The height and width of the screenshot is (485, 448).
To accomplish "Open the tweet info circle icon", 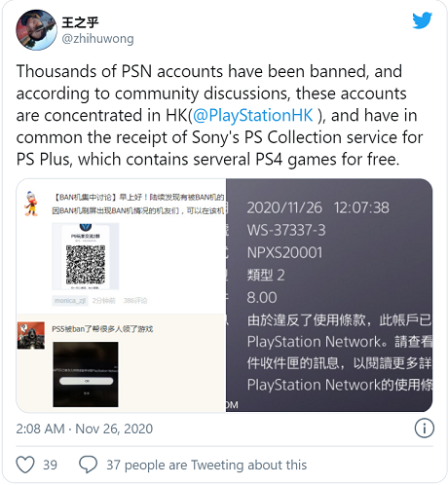I will point(424,429).
